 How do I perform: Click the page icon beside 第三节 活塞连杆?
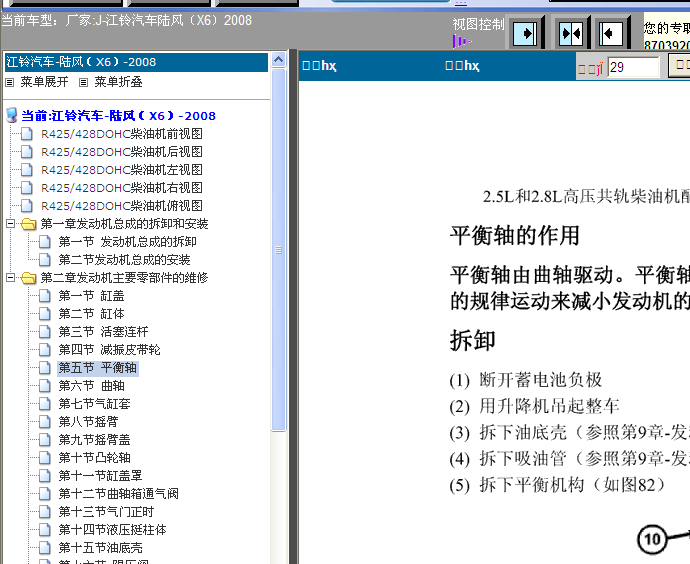tap(44, 332)
